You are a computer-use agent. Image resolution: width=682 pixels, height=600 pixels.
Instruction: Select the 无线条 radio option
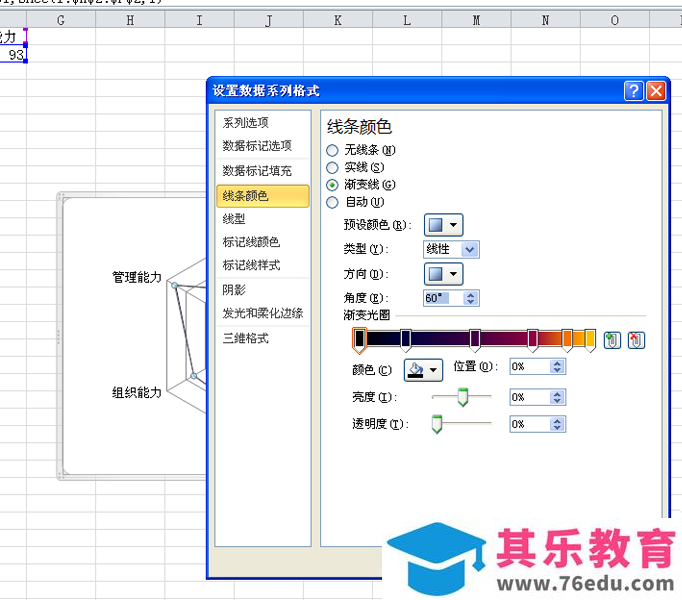332,151
